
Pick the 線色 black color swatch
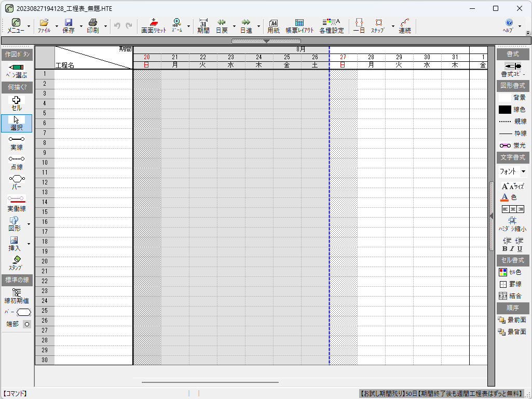tap(505, 110)
